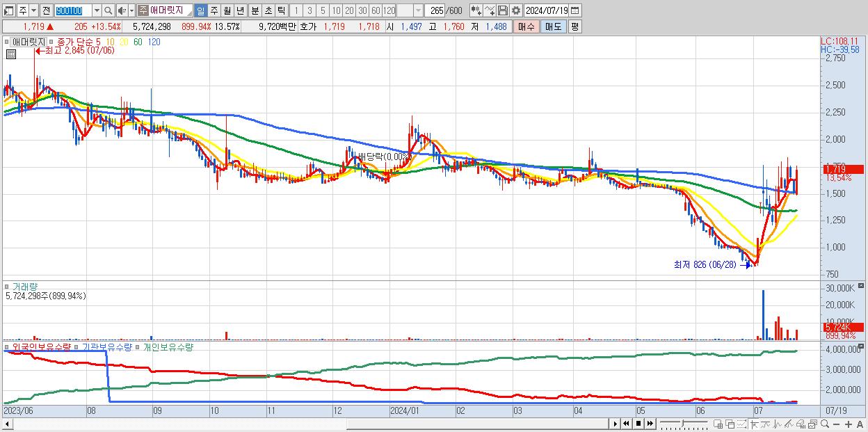Click the letter A text icon at bottom right
The image size is (868, 432).
tap(860, 424)
